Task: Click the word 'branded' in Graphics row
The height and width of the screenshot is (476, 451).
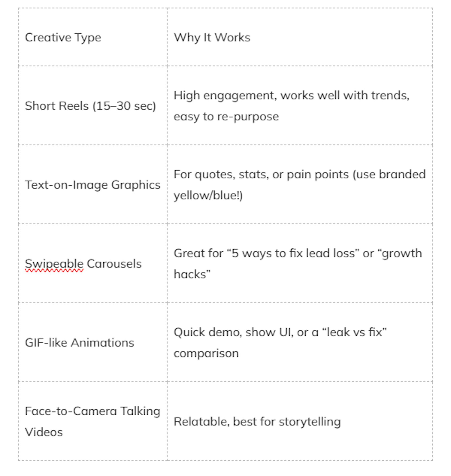Action: click(x=402, y=174)
